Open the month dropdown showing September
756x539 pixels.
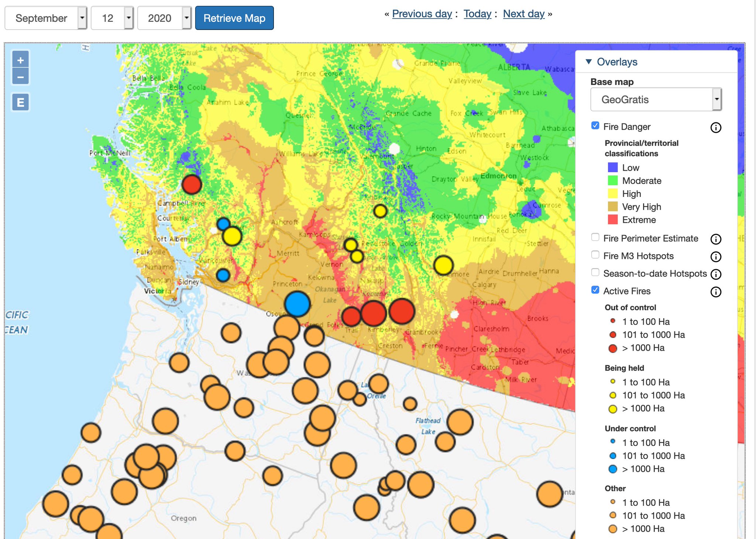(x=46, y=18)
